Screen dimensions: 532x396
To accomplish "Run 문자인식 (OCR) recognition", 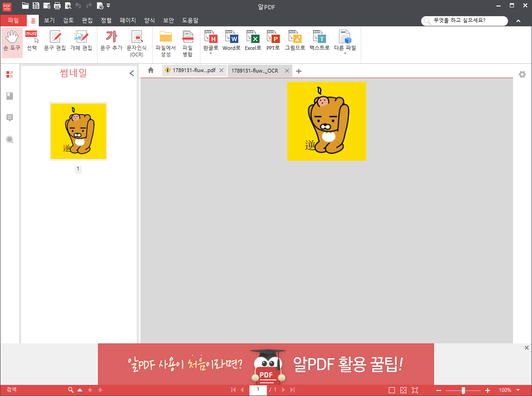I will [x=137, y=43].
